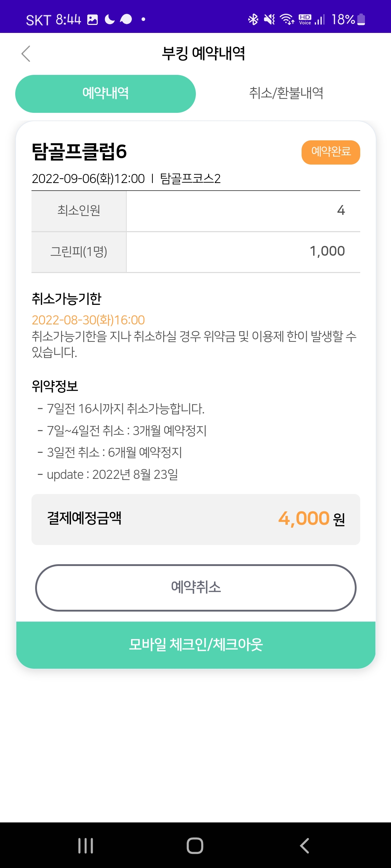Tap the gallery notification icon in the status bar
Screen dimensions: 391x868
pos(93,20)
